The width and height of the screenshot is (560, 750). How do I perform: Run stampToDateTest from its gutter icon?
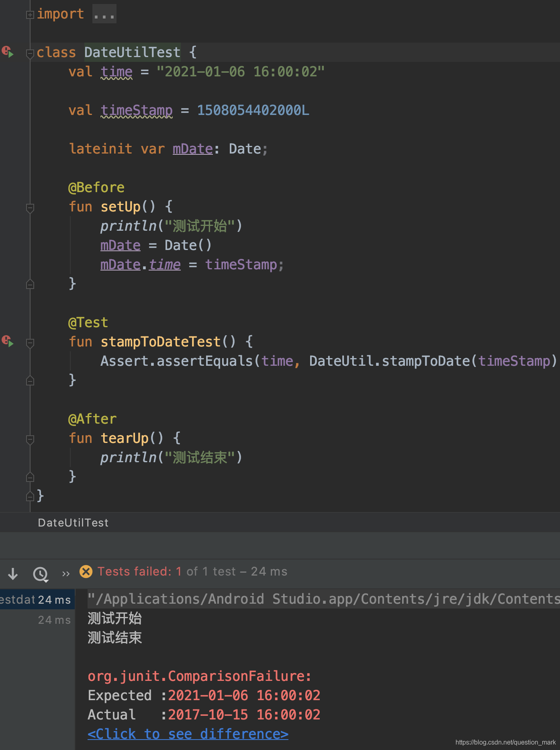click(x=8, y=341)
